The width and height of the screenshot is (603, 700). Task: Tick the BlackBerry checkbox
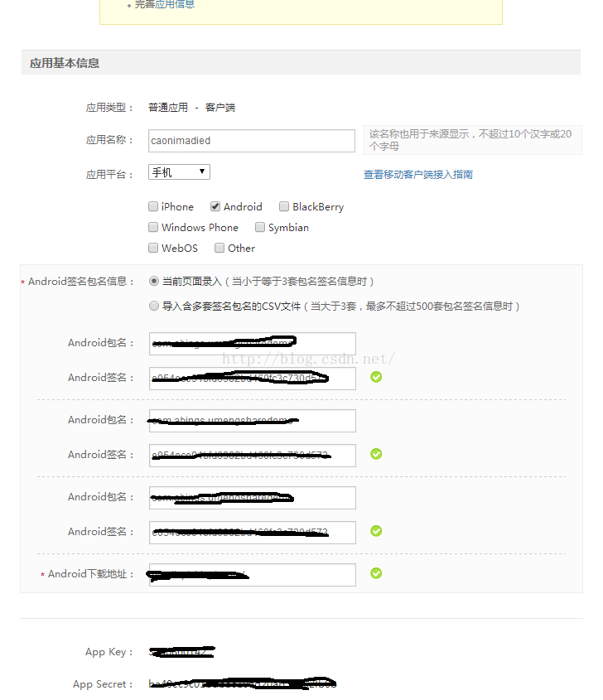(284, 206)
